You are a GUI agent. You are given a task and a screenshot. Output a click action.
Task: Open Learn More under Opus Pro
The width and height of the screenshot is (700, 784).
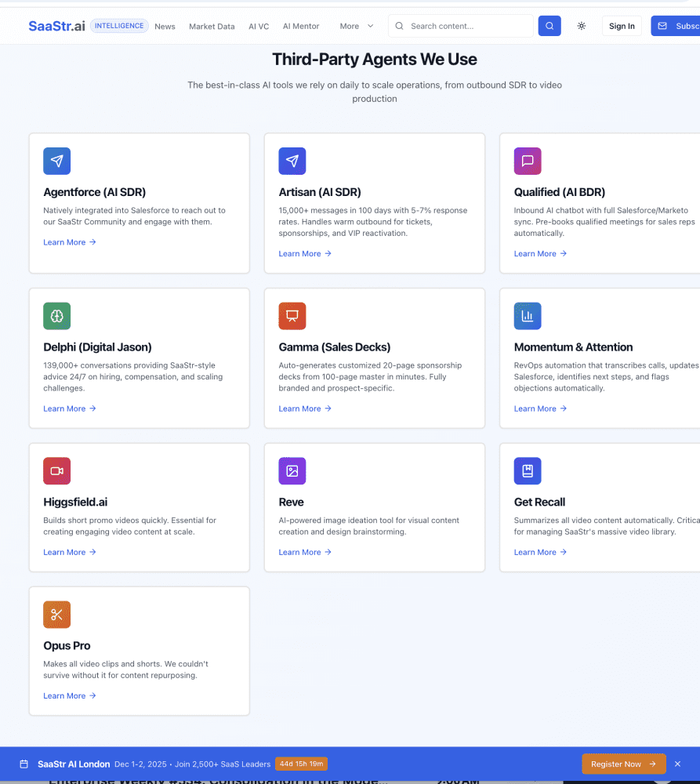tap(70, 695)
